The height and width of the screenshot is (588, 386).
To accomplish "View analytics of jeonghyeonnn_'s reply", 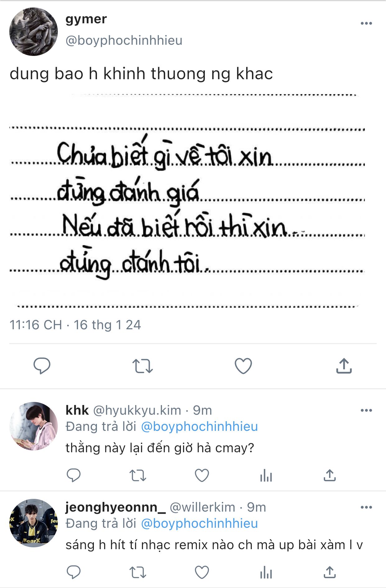I will point(266,572).
